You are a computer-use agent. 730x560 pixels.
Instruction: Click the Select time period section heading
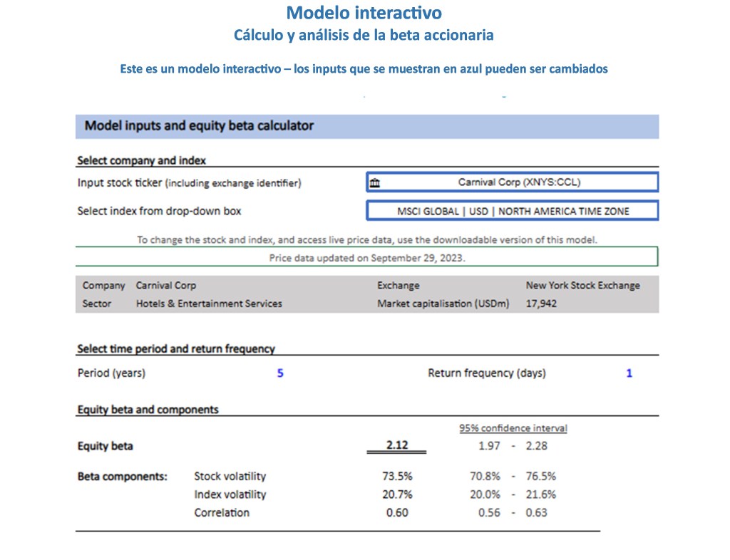[175, 348]
